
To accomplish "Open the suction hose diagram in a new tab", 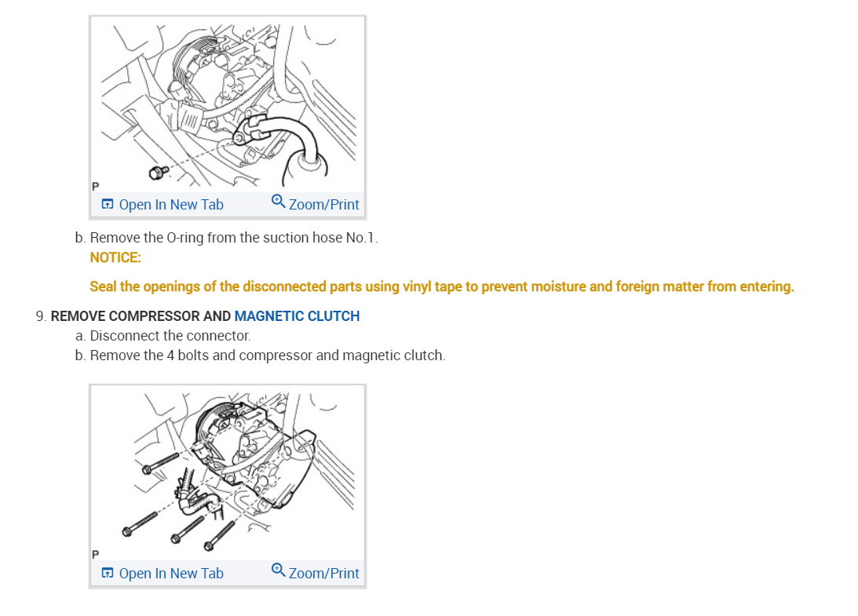I will pyautogui.click(x=171, y=205).
